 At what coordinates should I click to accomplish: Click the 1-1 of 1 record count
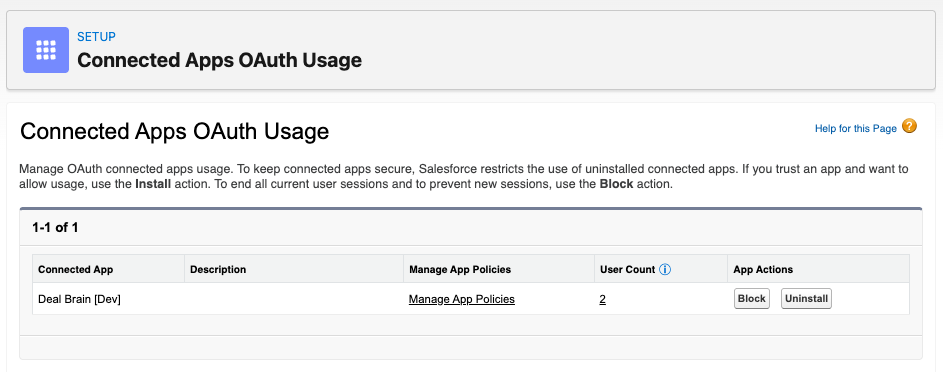(x=55, y=228)
